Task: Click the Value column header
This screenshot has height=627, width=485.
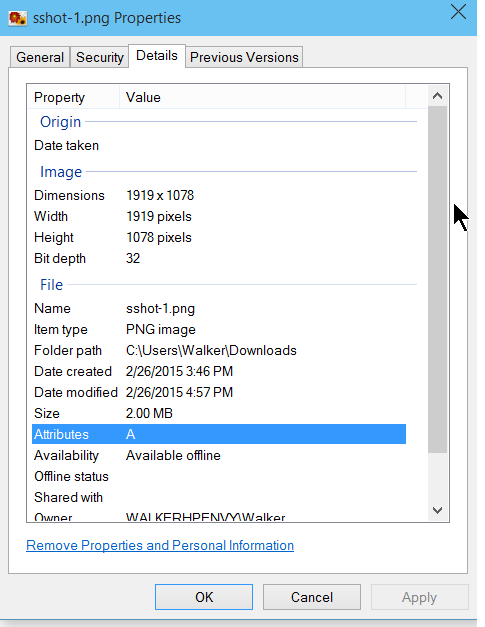Action: click(x=262, y=97)
